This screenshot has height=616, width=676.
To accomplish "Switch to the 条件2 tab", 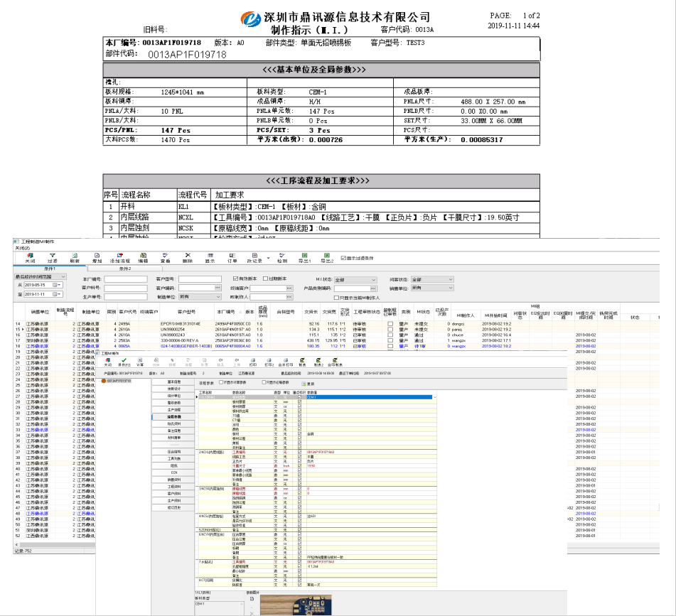I will point(125,269).
